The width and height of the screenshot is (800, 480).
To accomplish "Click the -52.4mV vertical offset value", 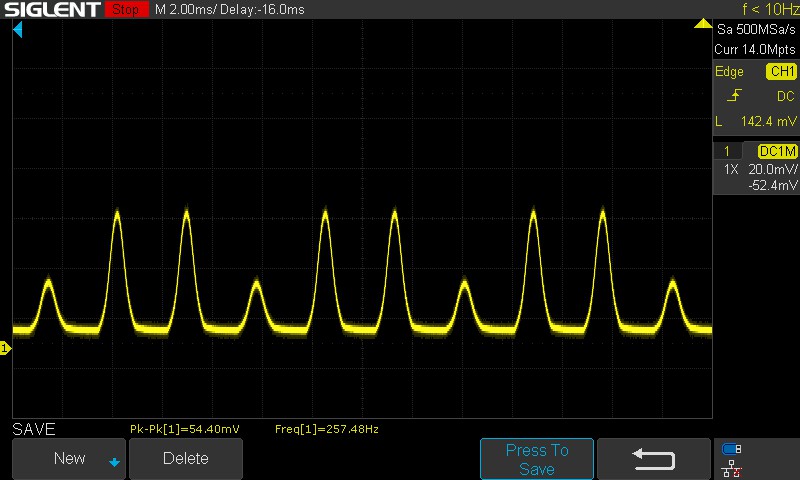I will coord(772,185).
